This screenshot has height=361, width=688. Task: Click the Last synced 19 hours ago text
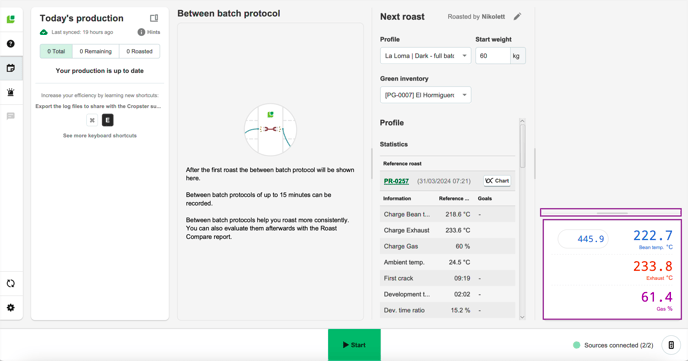(82, 32)
